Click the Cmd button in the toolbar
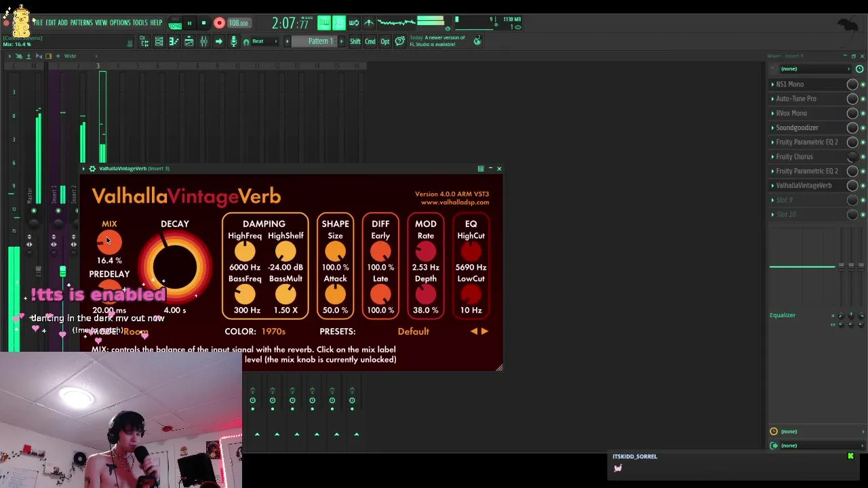 click(x=370, y=41)
